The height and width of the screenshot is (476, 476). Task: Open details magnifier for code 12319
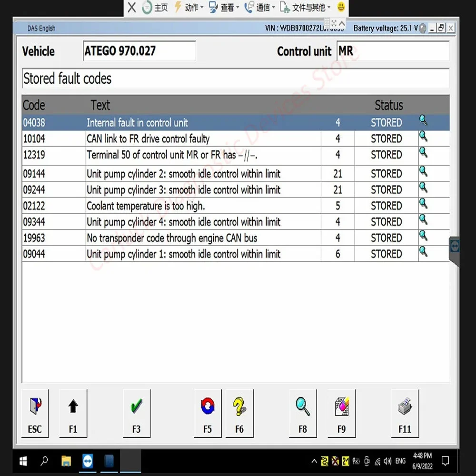[x=423, y=152]
